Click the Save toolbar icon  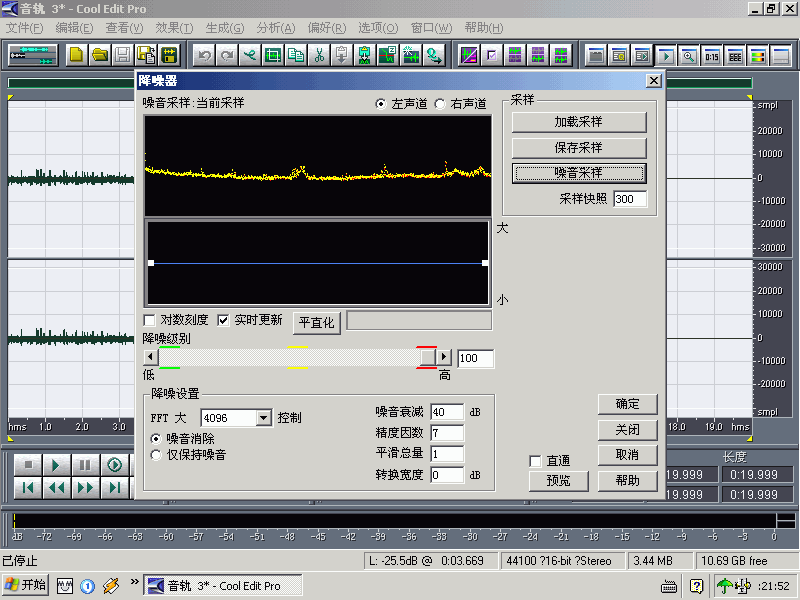[x=123, y=55]
